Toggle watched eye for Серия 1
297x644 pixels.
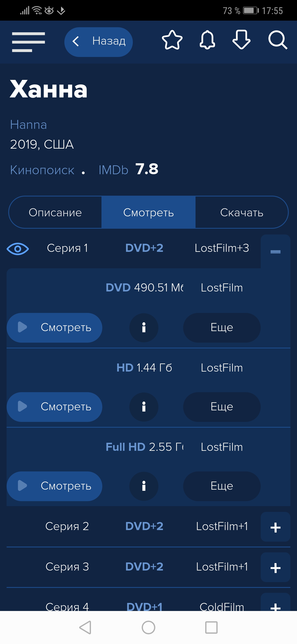click(x=18, y=249)
